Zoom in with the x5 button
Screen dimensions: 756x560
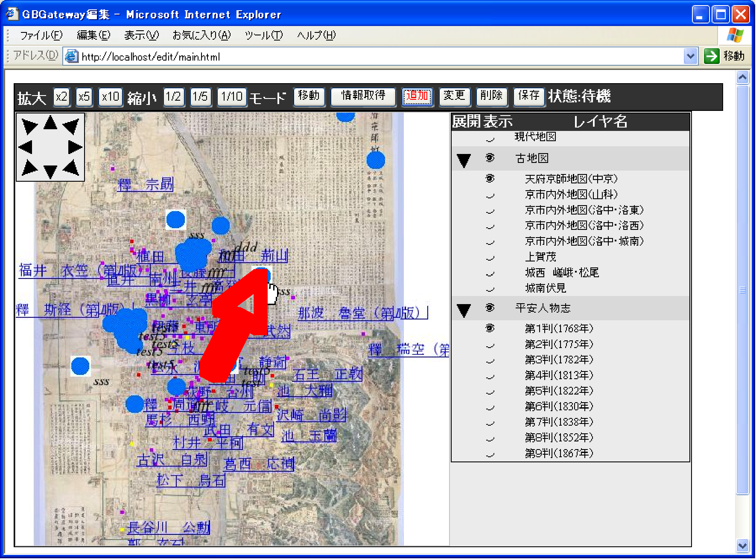pyautogui.click(x=84, y=97)
